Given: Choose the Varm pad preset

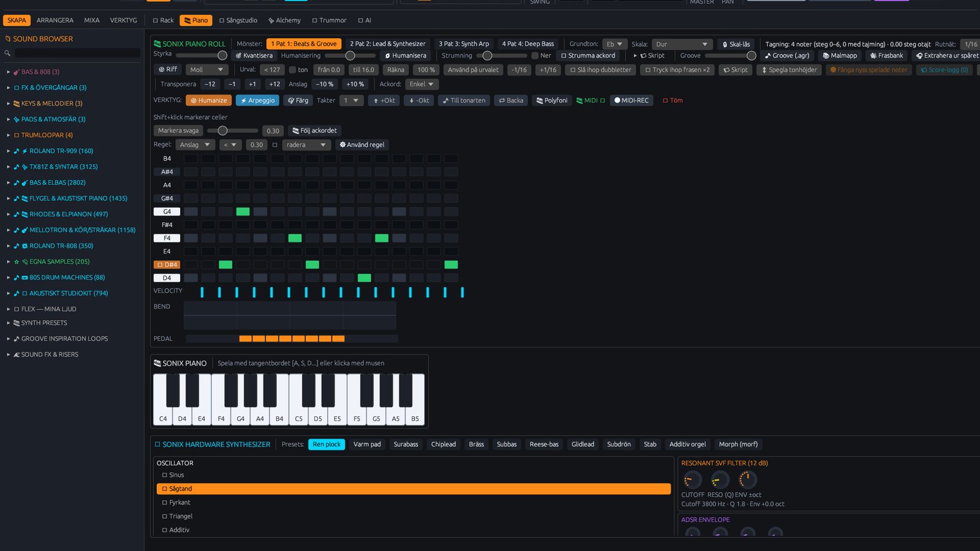Looking at the screenshot, I should click(367, 444).
